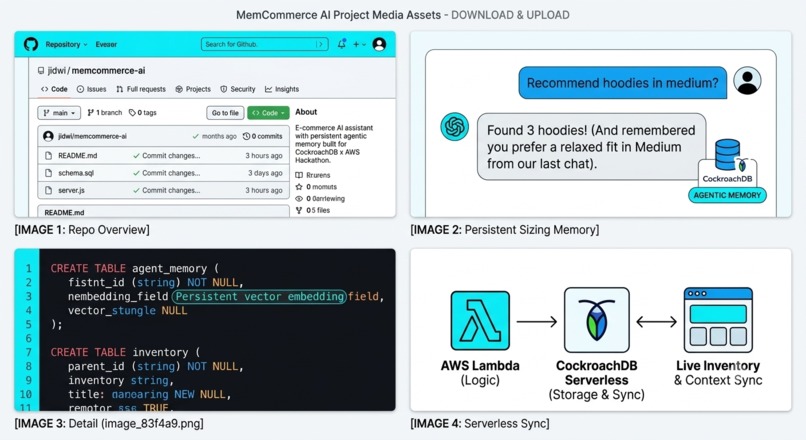The height and width of the screenshot is (440, 806).
Task: Expand the green Code dropdown button
Action: [268, 113]
